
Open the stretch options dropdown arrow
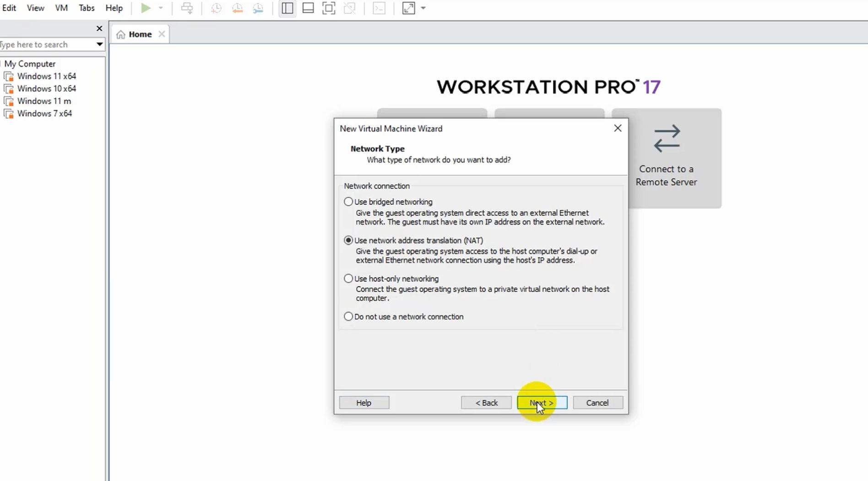[x=423, y=8]
